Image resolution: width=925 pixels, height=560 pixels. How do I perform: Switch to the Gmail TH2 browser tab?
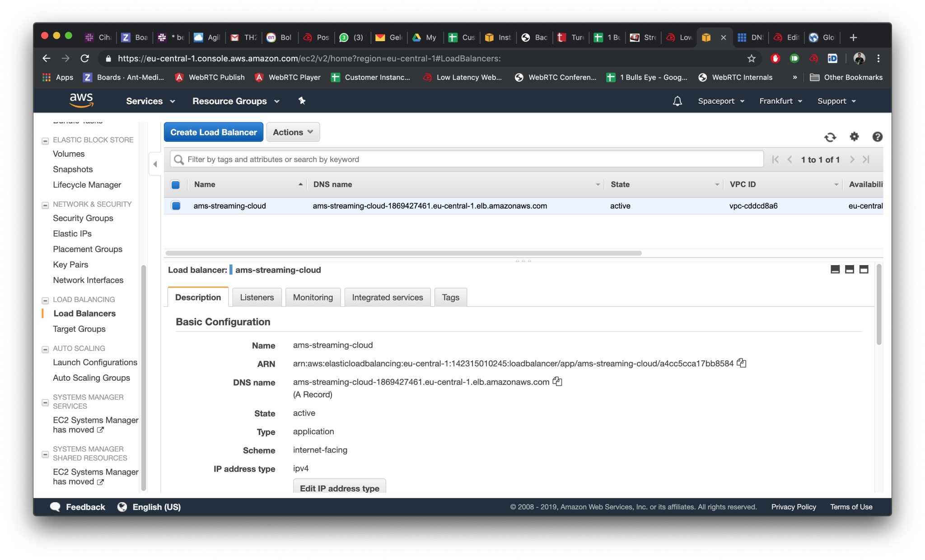coord(244,37)
